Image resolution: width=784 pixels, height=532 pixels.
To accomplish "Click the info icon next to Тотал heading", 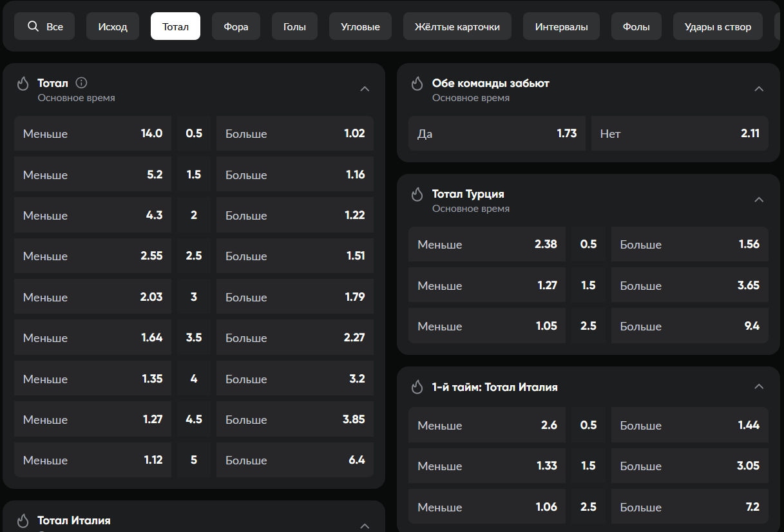I will (x=81, y=83).
